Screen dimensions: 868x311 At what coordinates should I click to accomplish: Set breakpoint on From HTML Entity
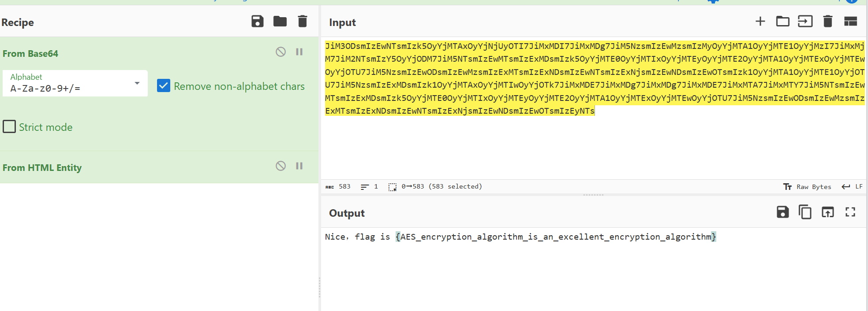(x=299, y=166)
